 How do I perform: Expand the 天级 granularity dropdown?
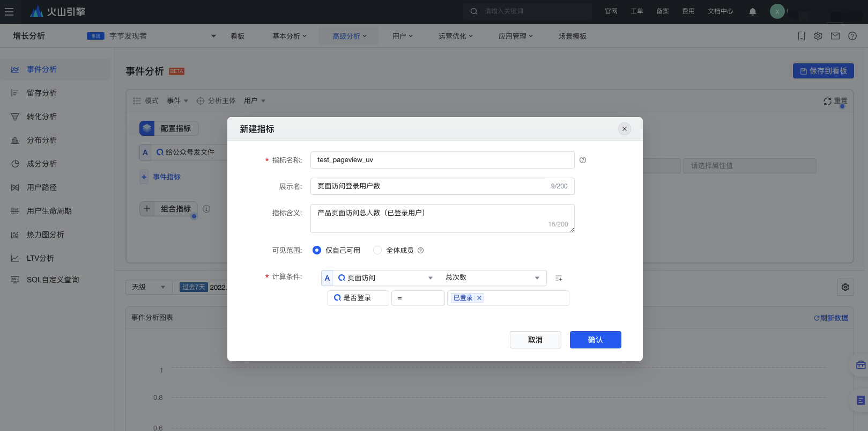click(149, 287)
